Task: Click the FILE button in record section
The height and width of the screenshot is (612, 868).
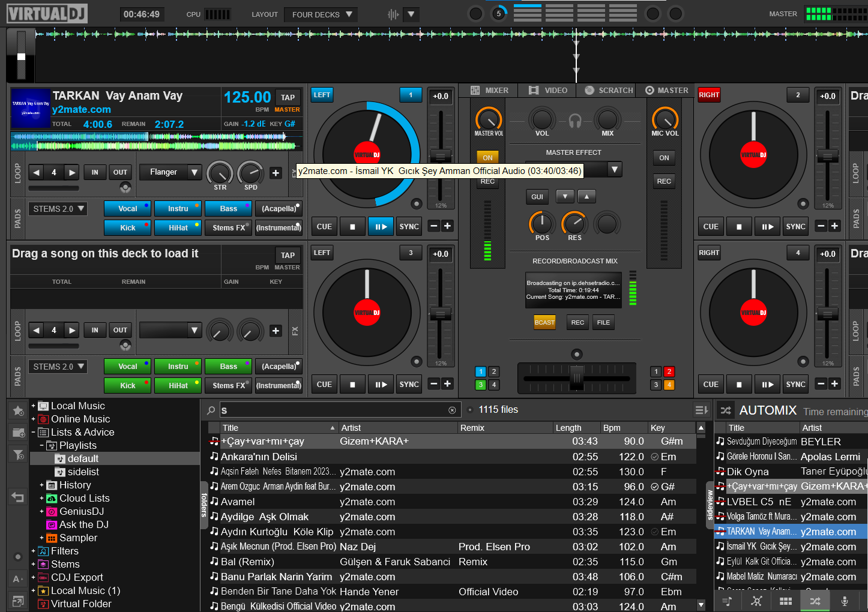Action: [x=603, y=323]
